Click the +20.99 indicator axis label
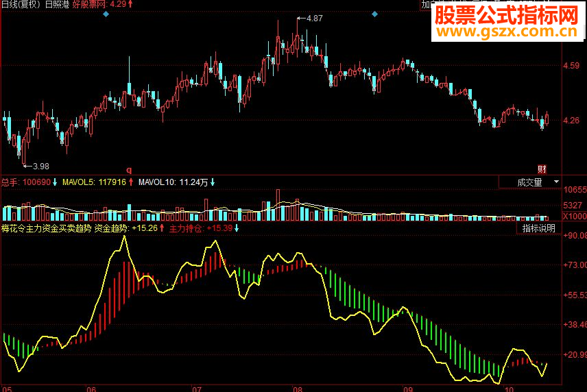Screen dimensions: 587x392 tap(575, 354)
